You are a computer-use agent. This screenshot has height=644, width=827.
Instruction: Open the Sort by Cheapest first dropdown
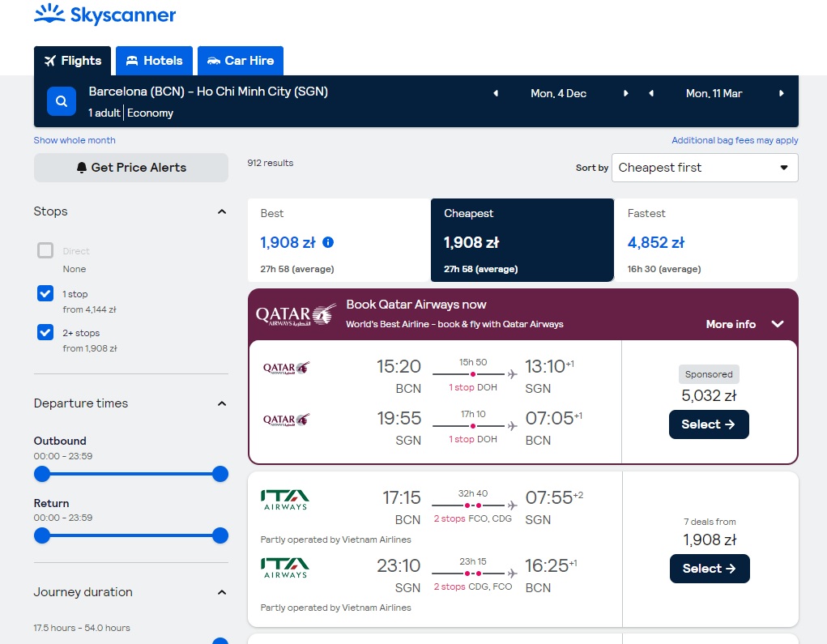click(x=705, y=168)
